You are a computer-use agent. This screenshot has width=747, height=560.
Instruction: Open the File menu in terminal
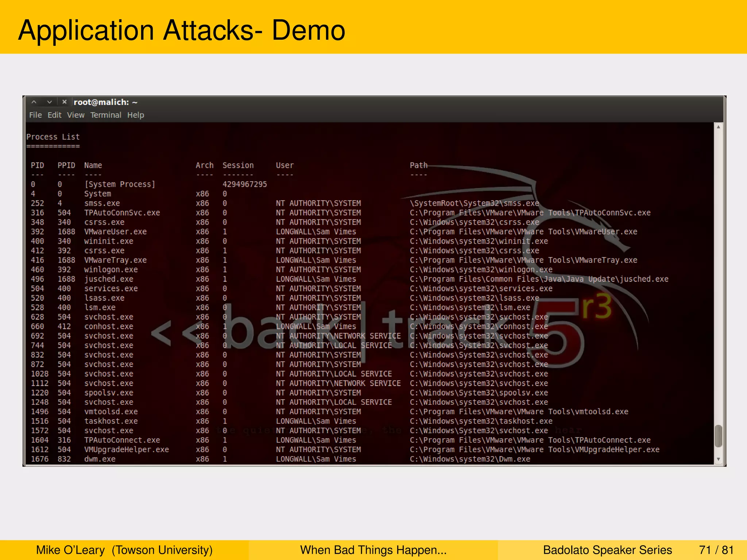35,115
